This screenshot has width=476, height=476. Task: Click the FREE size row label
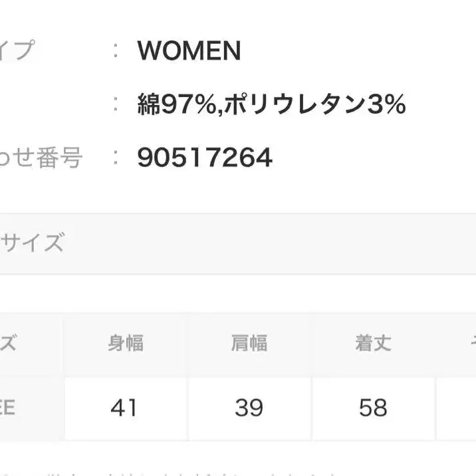[9, 408]
